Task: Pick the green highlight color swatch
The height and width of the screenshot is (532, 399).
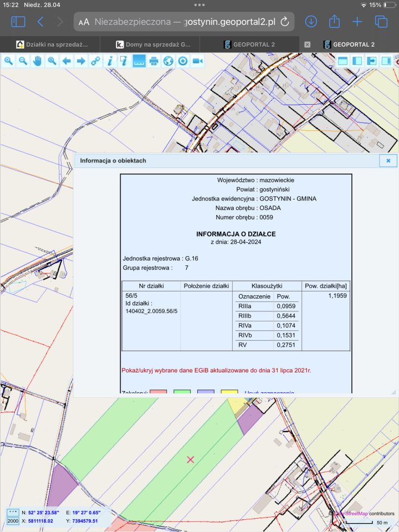Action: coord(182,392)
